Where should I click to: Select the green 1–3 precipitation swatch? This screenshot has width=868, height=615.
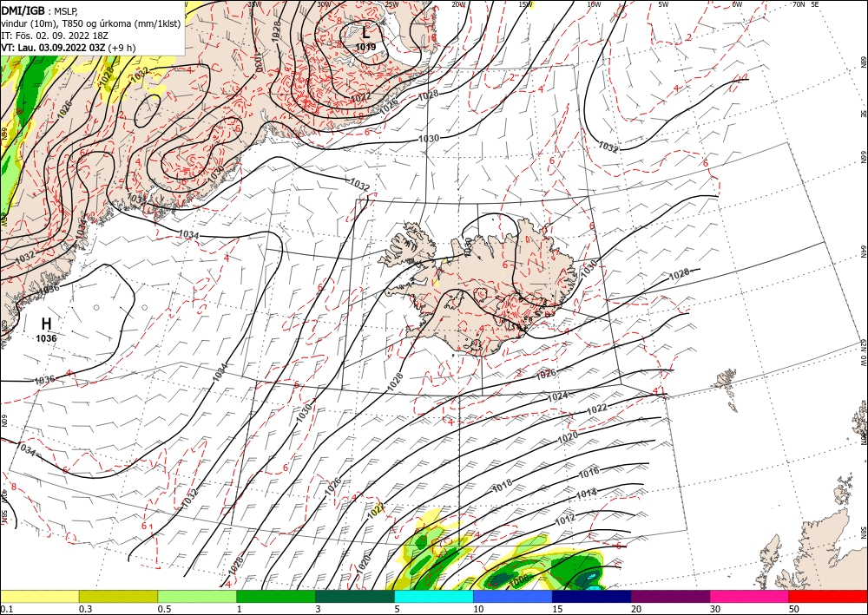276,596
